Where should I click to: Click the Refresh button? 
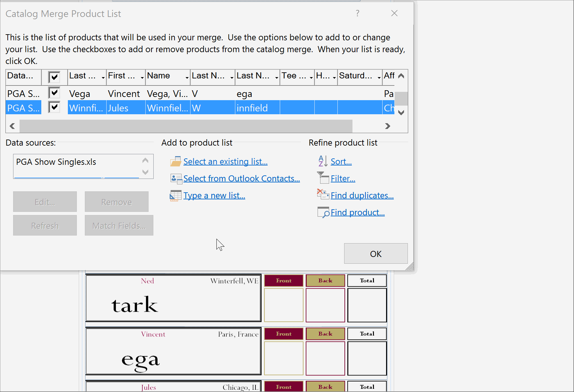[45, 225]
